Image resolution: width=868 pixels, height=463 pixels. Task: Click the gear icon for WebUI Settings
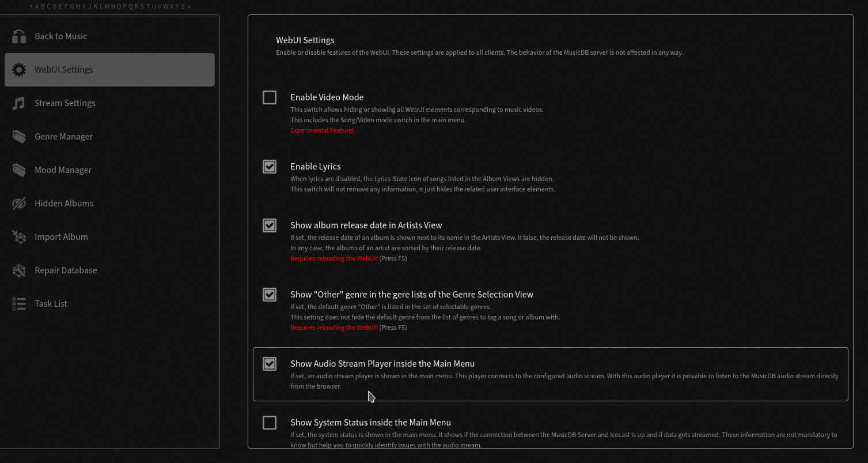coord(19,70)
